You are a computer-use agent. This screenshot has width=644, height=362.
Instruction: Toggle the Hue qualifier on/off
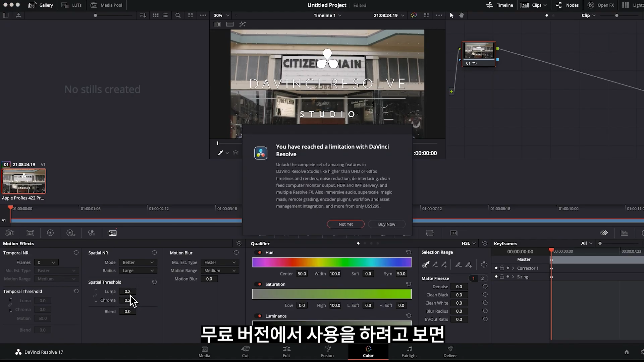tap(259, 253)
